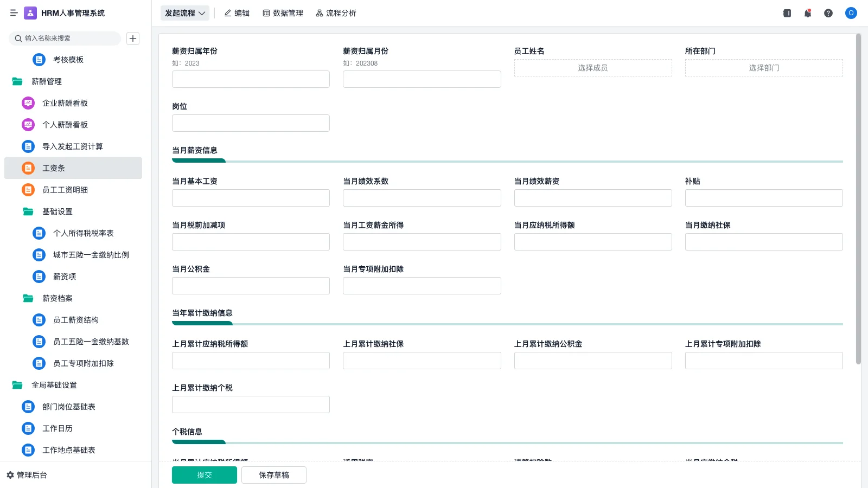868x488 pixels.
Task: Click the plus icon beside sidebar search
Action: coord(133,38)
